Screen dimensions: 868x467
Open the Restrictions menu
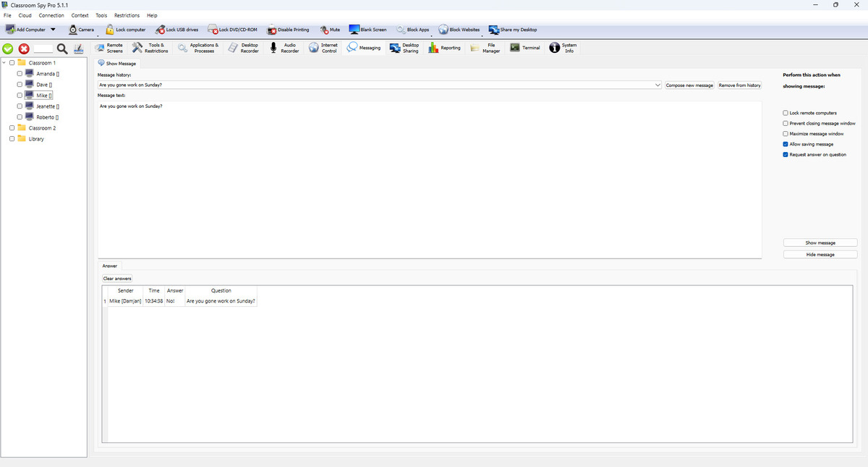tap(127, 15)
